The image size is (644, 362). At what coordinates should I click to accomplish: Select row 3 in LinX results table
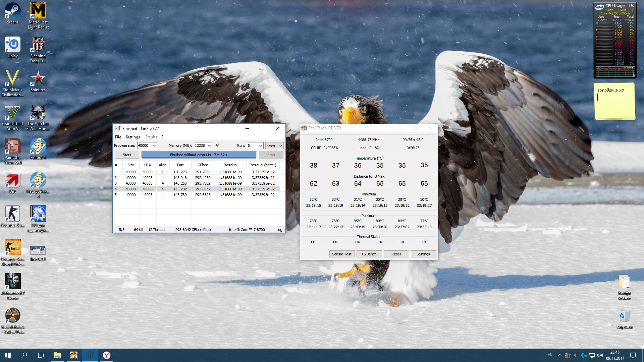pos(198,183)
